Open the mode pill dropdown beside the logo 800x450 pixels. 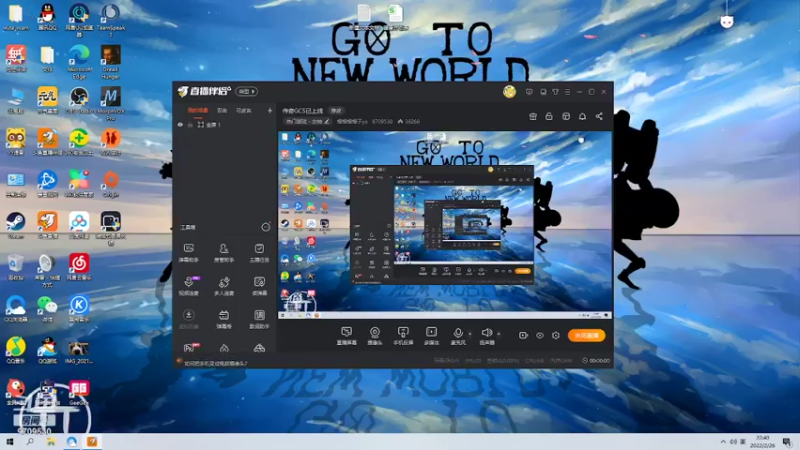[x=246, y=91]
